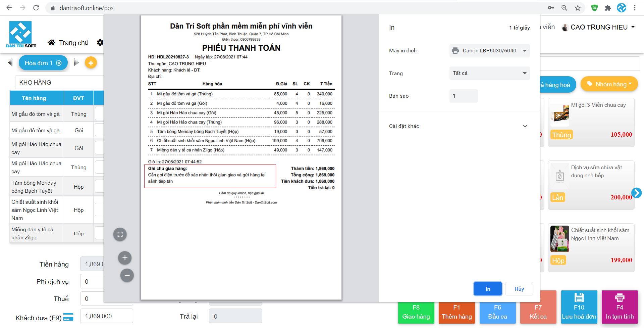Click the Thùng unit tag on Mì gói 3 Miền

[561, 135]
